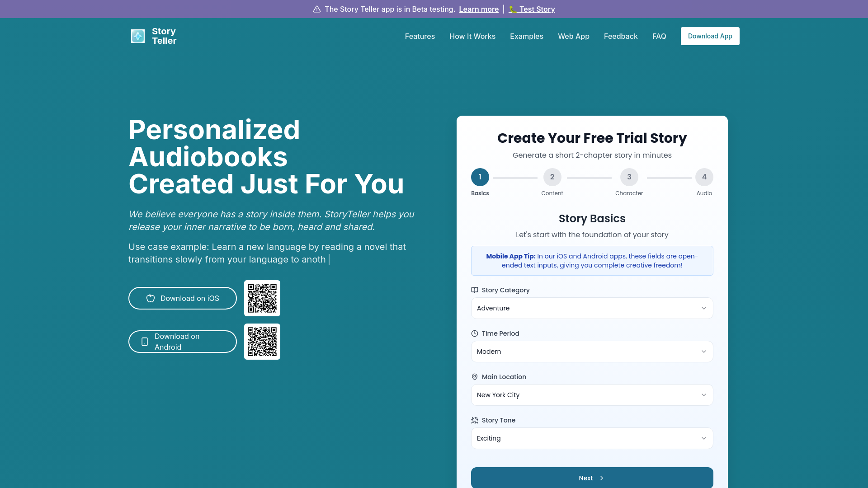Click the book icon beside Story Category
Screen dimensions: 868x488
(x=474, y=290)
